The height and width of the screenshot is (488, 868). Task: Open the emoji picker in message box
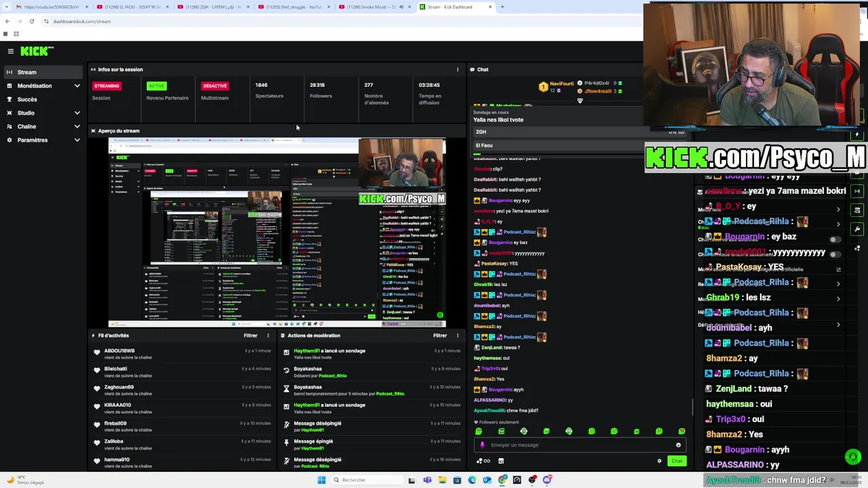pos(678,445)
